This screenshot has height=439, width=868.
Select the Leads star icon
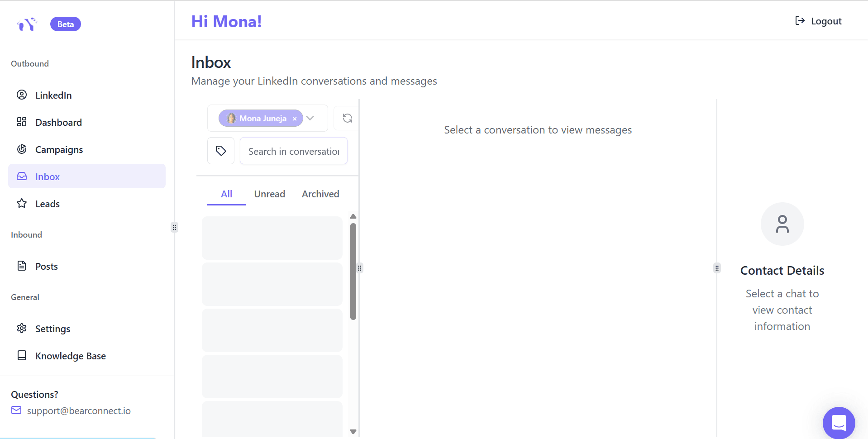click(21, 203)
